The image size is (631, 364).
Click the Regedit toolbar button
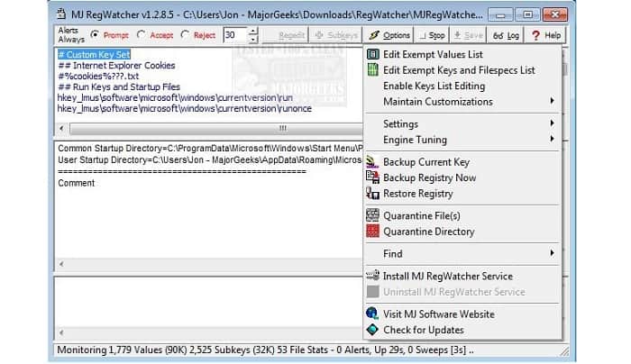287,35
